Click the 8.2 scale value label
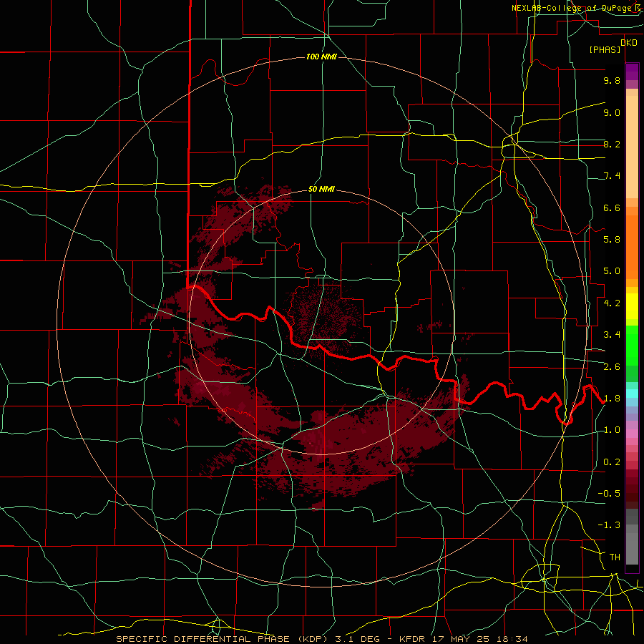The height and width of the screenshot is (644, 644). [612, 144]
